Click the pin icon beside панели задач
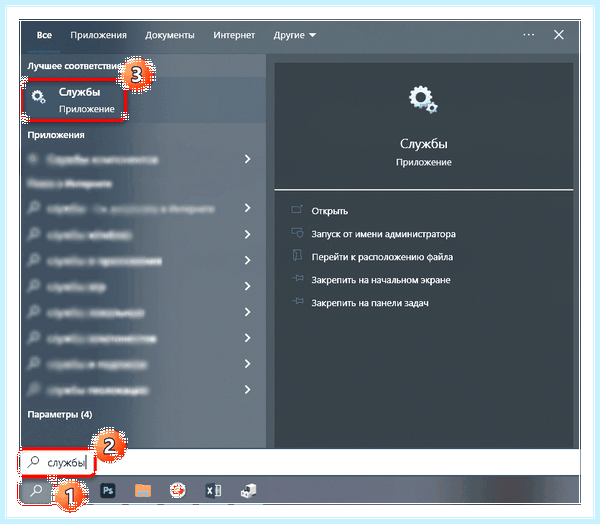The image size is (600, 524). click(x=298, y=302)
